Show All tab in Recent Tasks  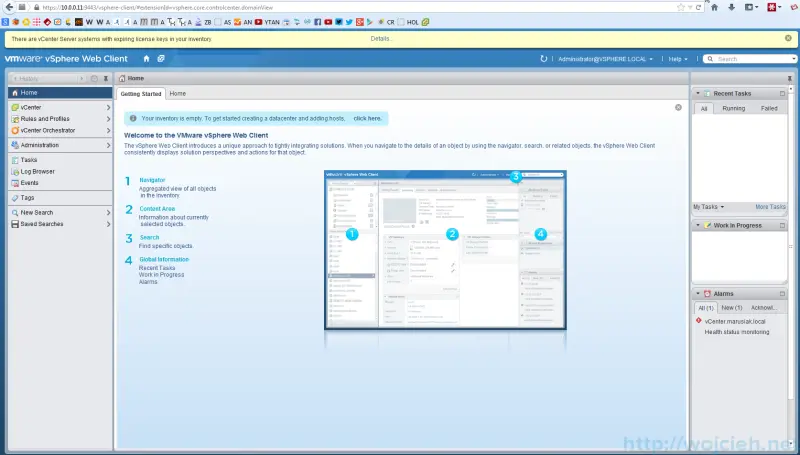tap(704, 109)
